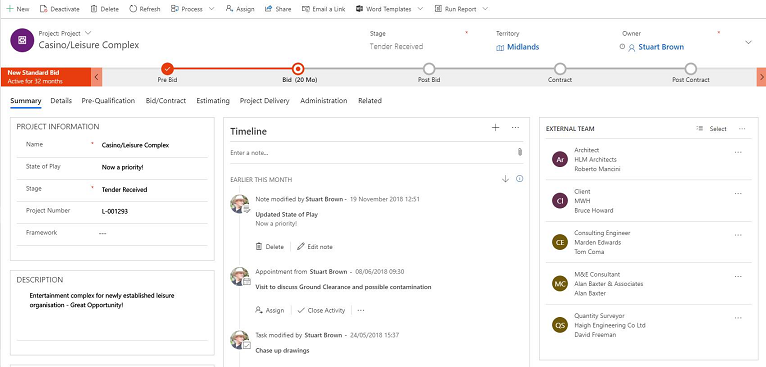The image size is (766, 367).
Task: Click Delete under the Updated State of Play note
Action: [x=270, y=247]
